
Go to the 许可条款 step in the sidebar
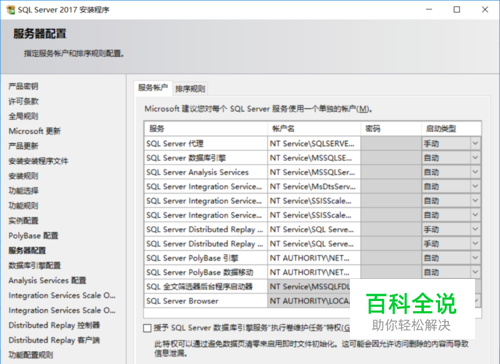pos(23,101)
